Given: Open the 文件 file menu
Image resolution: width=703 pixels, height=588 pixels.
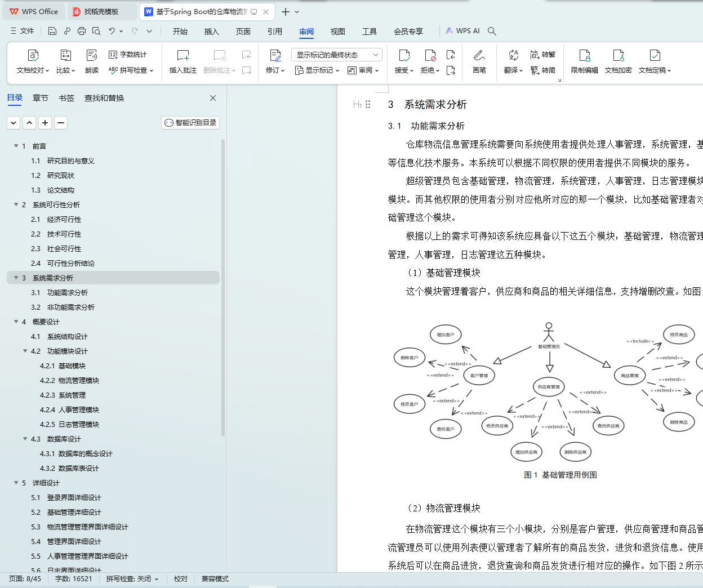Looking at the screenshot, I should coord(23,31).
